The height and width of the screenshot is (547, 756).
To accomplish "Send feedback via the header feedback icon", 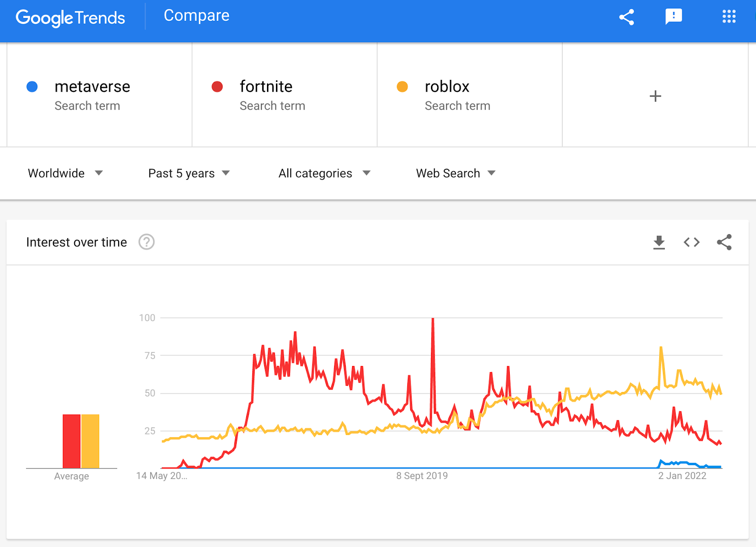I will pyautogui.click(x=673, y=17).
